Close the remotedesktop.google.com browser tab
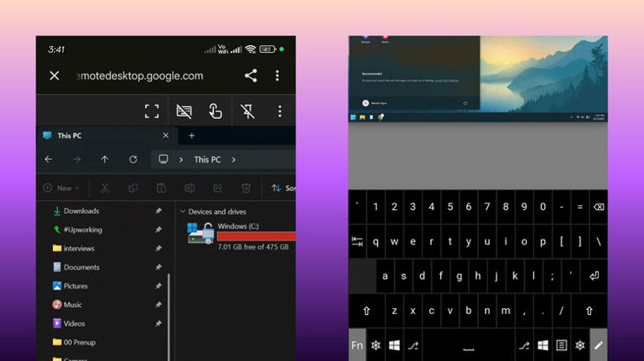This screenshot has width=644, height=361. pyautogui.click(x=55, y=75)
